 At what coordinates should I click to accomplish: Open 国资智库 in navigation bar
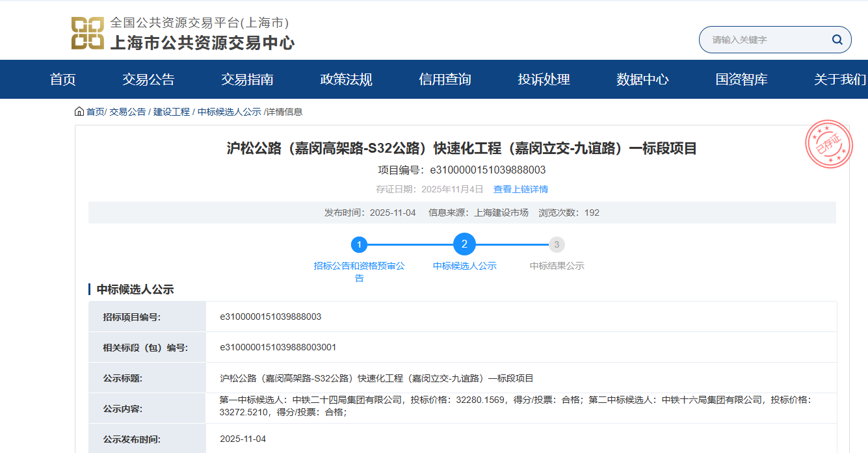pyautogui.click(x=741, y=80)
